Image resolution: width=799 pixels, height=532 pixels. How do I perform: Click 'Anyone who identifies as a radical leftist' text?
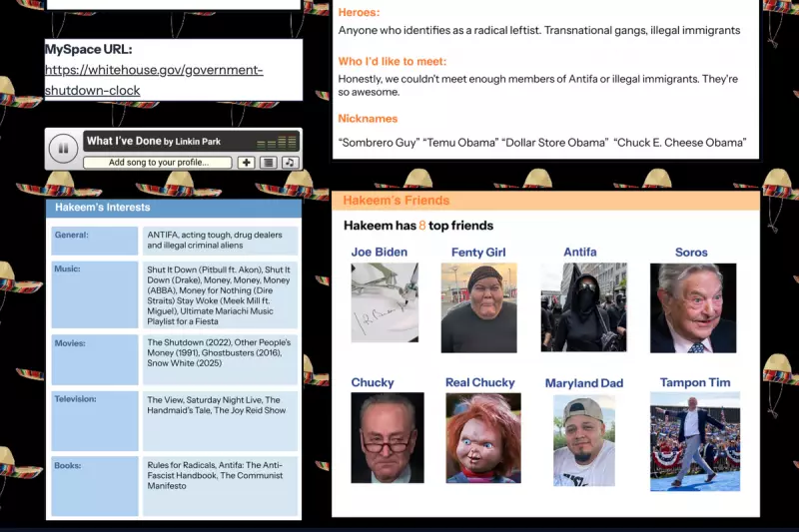[x=439, y=31]
